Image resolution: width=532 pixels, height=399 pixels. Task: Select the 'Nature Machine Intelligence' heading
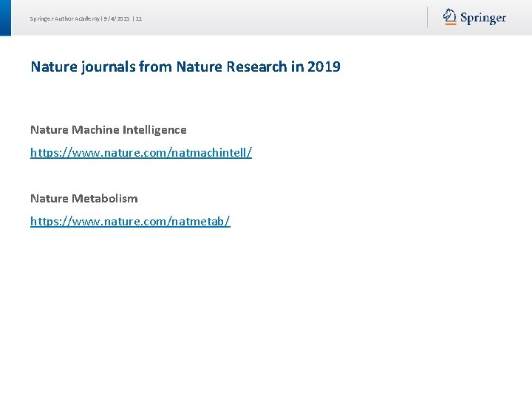[109, 130]
